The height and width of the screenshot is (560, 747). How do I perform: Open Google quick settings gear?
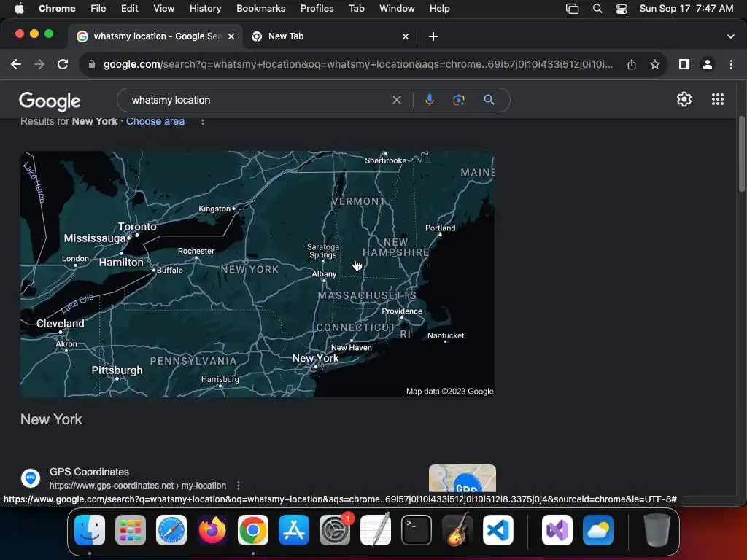(684, 99)
